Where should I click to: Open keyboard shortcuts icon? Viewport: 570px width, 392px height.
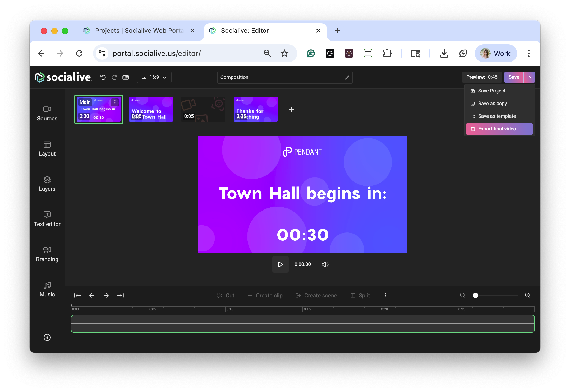pos(126,77)
